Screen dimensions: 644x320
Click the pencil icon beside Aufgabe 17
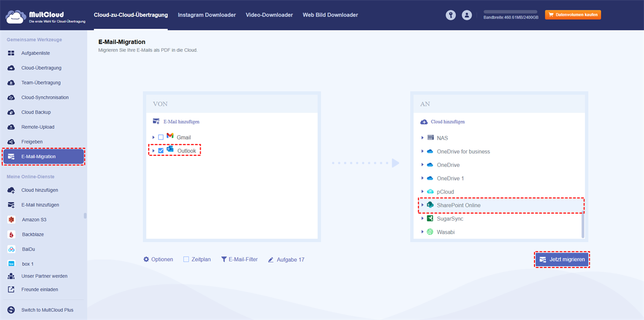pos(271,259)
